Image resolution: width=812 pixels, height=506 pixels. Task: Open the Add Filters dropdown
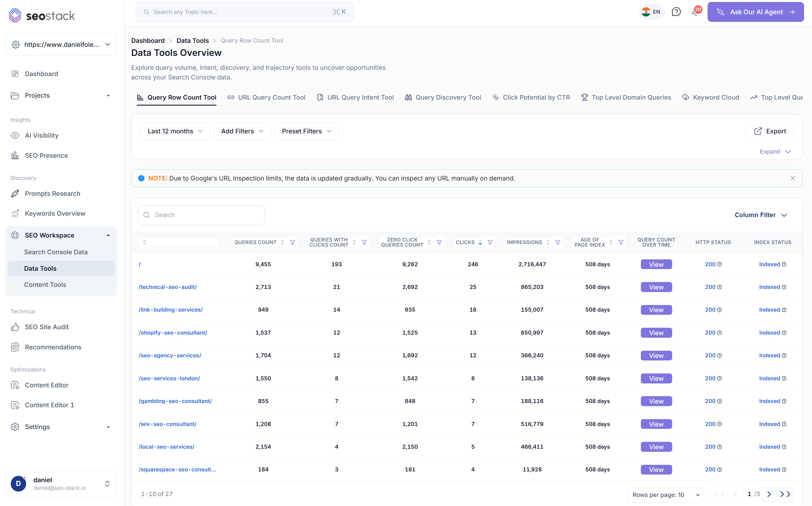[242, 131]
